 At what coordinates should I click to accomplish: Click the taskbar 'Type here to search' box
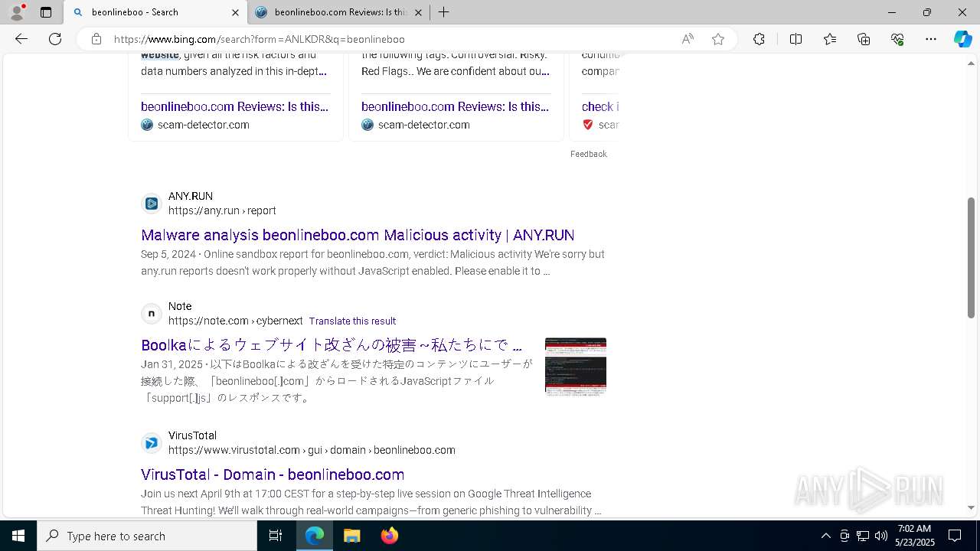(147, 536)
